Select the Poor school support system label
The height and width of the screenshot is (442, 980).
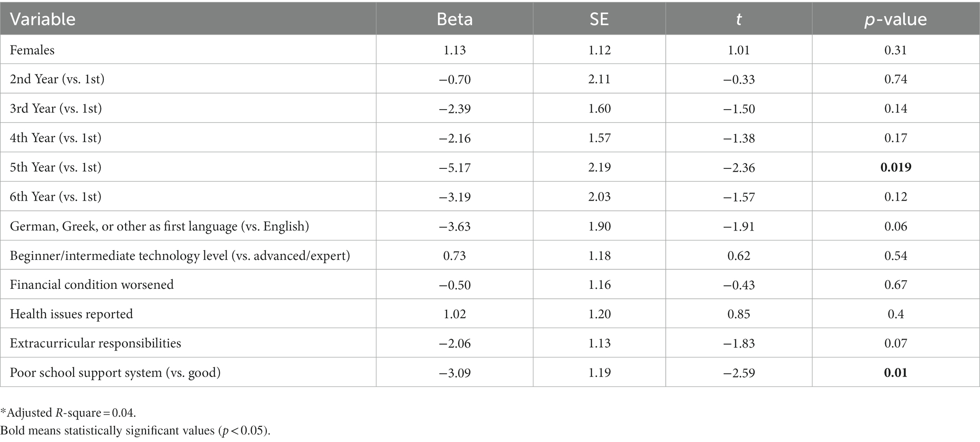point(115,372)
